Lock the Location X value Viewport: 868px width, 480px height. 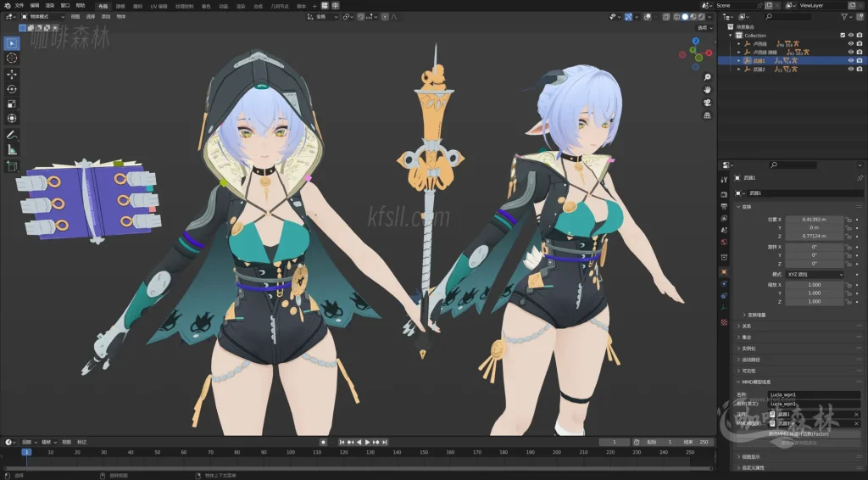tap(849, 220)
